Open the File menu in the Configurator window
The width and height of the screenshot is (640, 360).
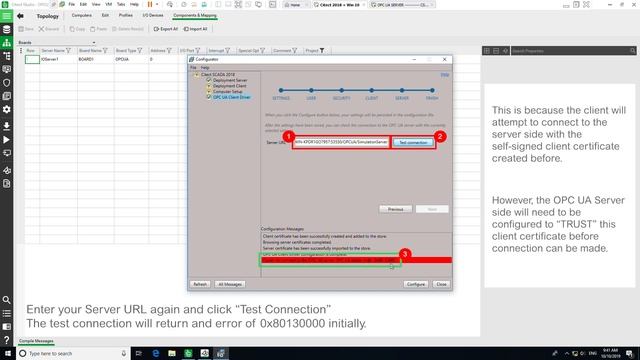193,68
